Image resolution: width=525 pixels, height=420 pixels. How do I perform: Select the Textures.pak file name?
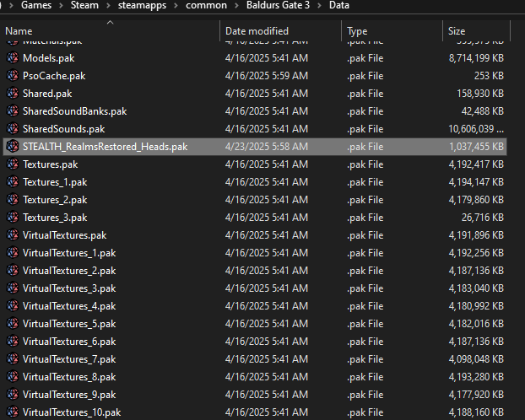point(51,164)
